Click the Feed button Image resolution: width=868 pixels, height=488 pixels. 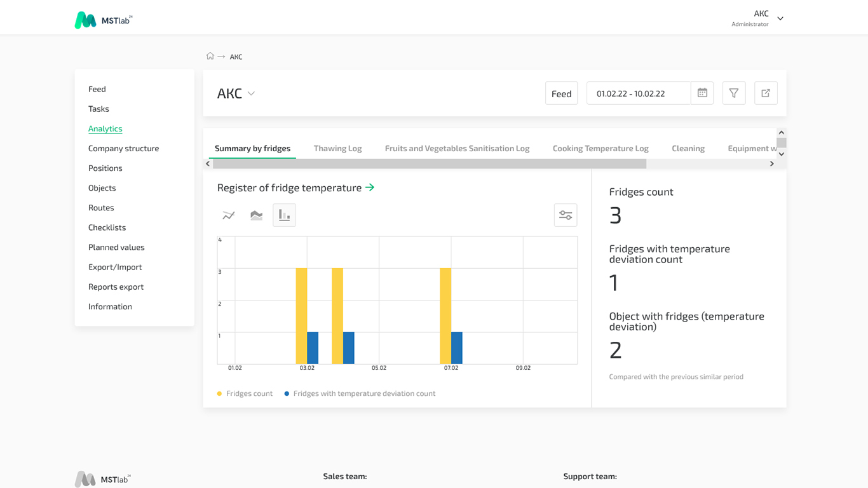pos(562,93)
